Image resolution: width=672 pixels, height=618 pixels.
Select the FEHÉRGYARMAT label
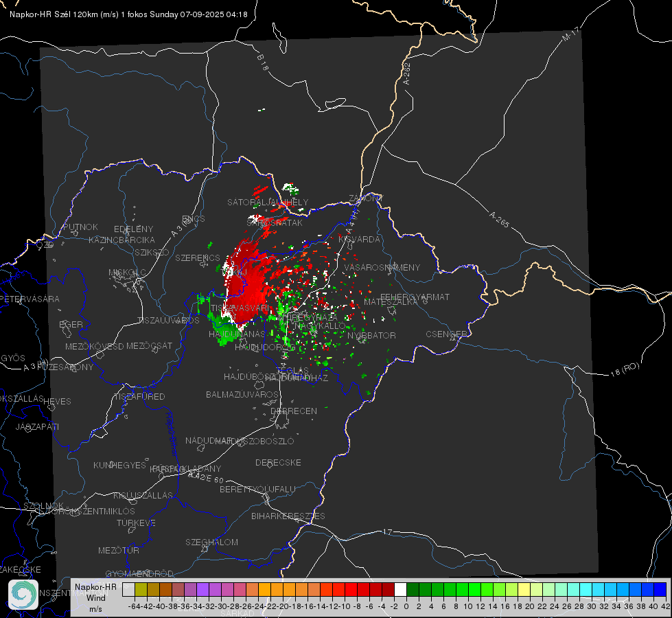pyautogui.click(x=415, y=297)
